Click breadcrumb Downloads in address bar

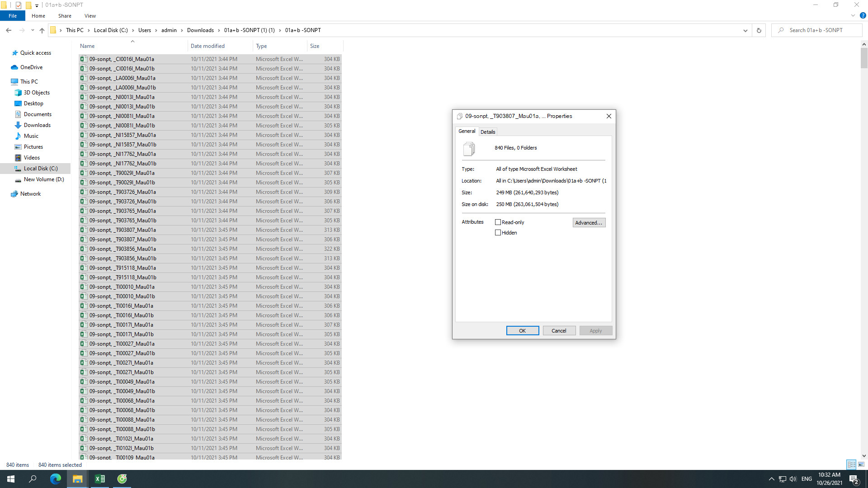200,30
